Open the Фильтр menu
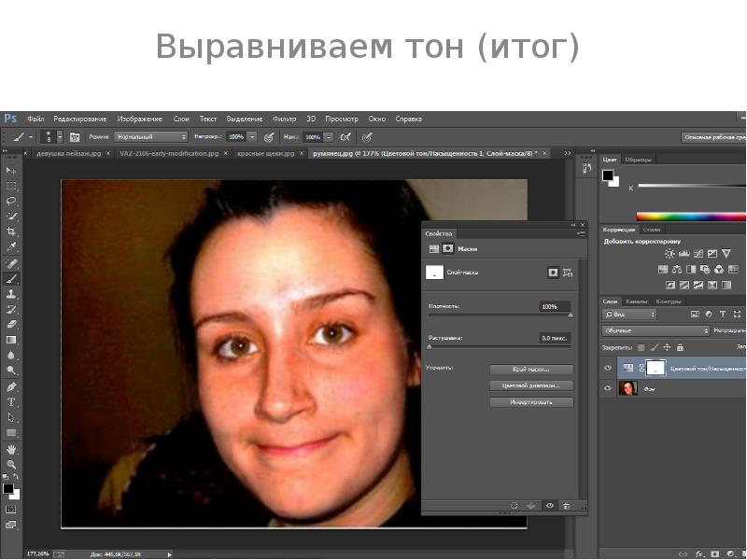This screenshot has height=560, width=747. tap(285, 119)
